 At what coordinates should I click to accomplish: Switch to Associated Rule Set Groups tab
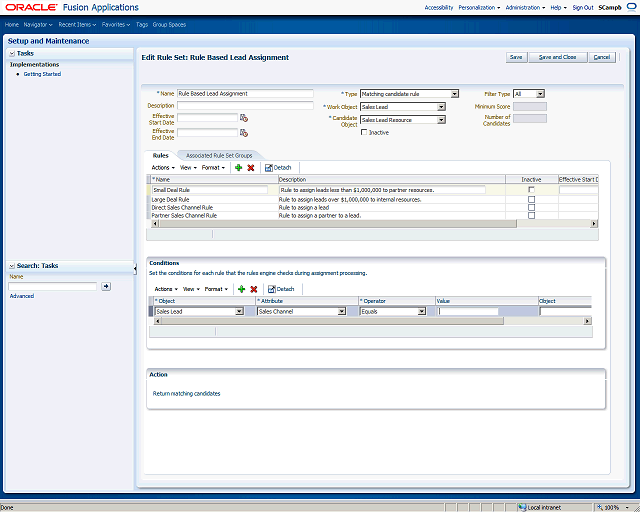219,156
